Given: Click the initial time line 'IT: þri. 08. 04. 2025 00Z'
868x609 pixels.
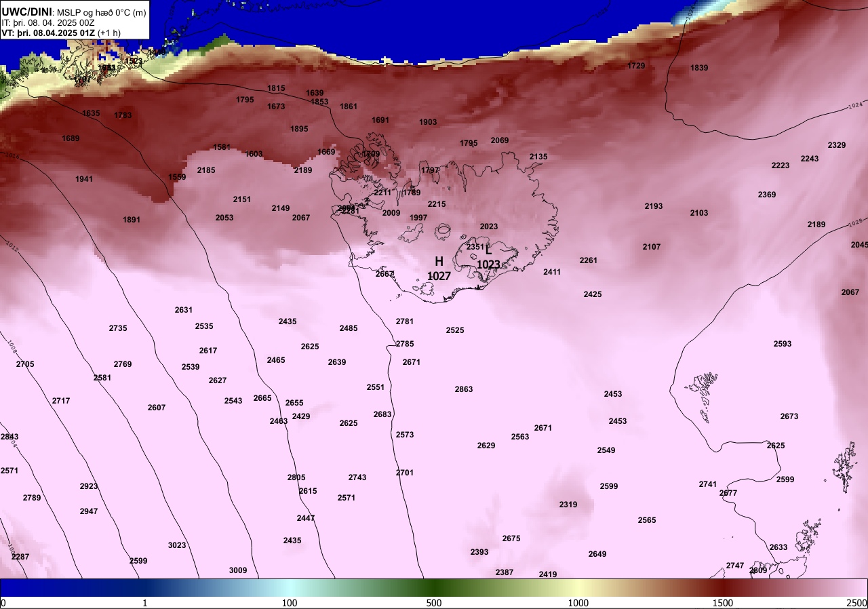Looking at the screenshot, I should click(47, 22).
